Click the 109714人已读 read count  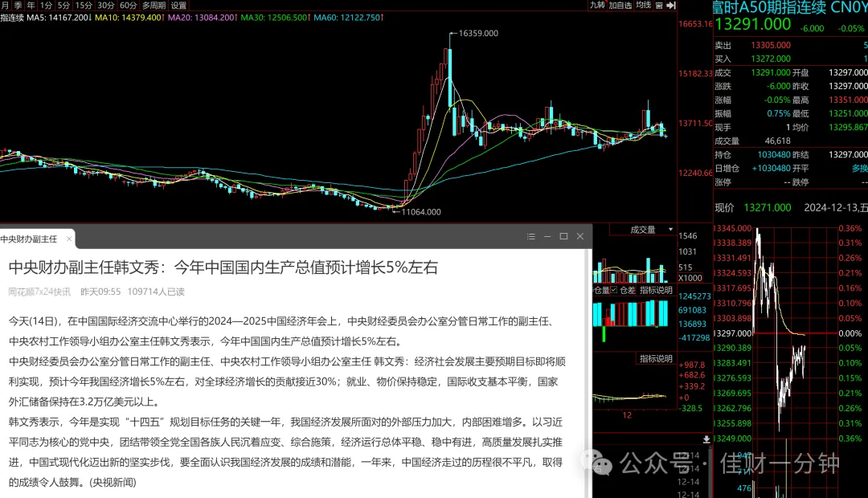click(x=156, y=292)
